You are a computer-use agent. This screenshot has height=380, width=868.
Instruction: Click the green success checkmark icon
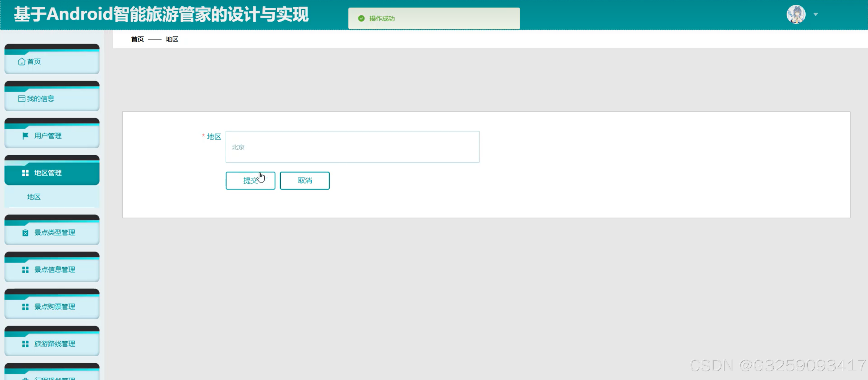click(361, 19)
